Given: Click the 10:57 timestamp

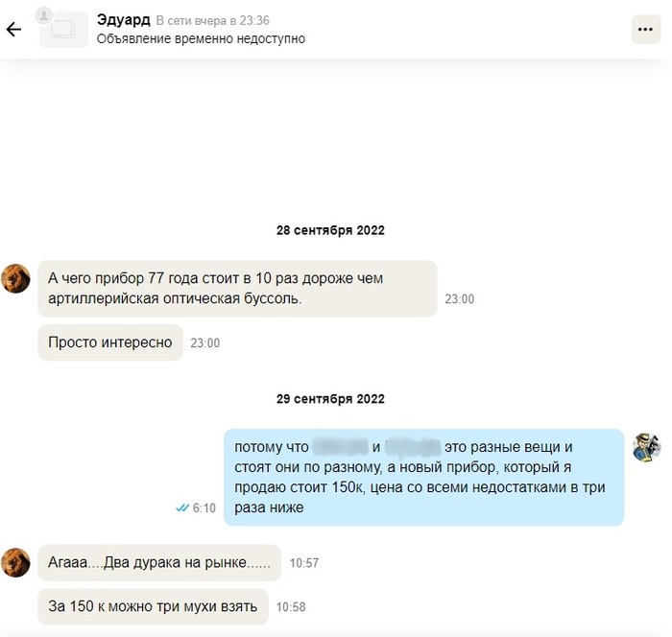Looking at the screenshot, I should (x=304, y=563).
